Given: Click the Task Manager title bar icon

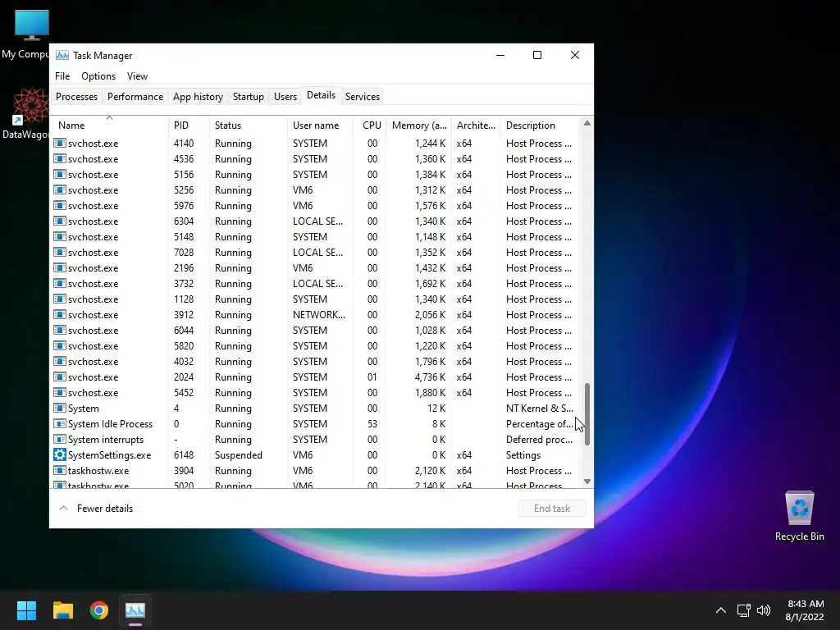Looking at the screenshot, I should click(62, 55).
